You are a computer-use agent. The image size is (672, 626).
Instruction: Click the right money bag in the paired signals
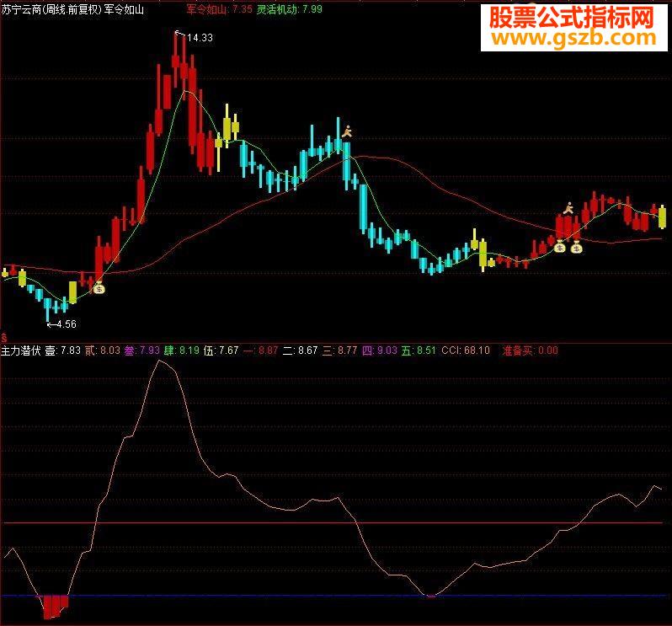coord(577,248)
